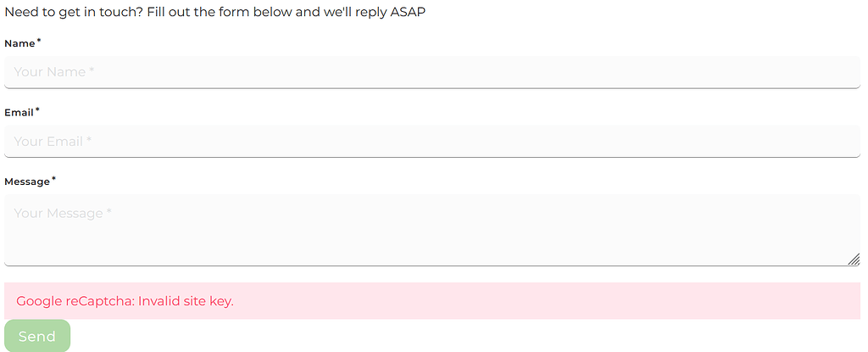Click the Name field label
The width and height of the screenshot is (868, 352).
[19, 43]
